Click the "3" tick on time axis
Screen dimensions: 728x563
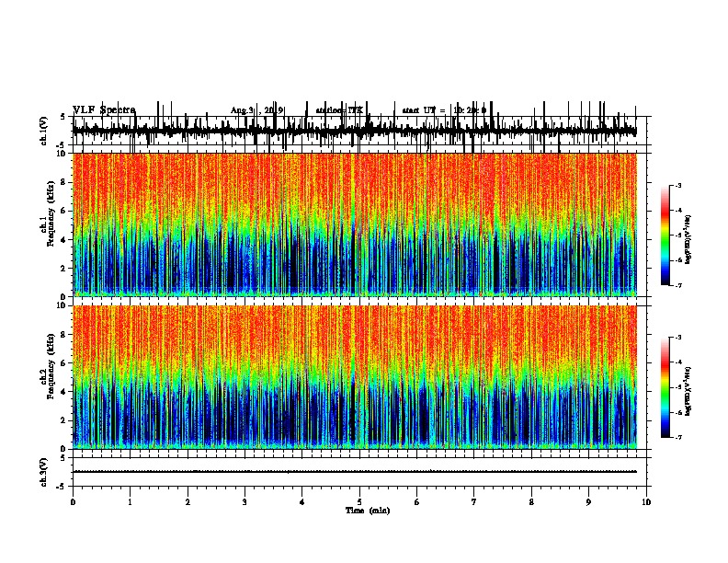(245, 502)
